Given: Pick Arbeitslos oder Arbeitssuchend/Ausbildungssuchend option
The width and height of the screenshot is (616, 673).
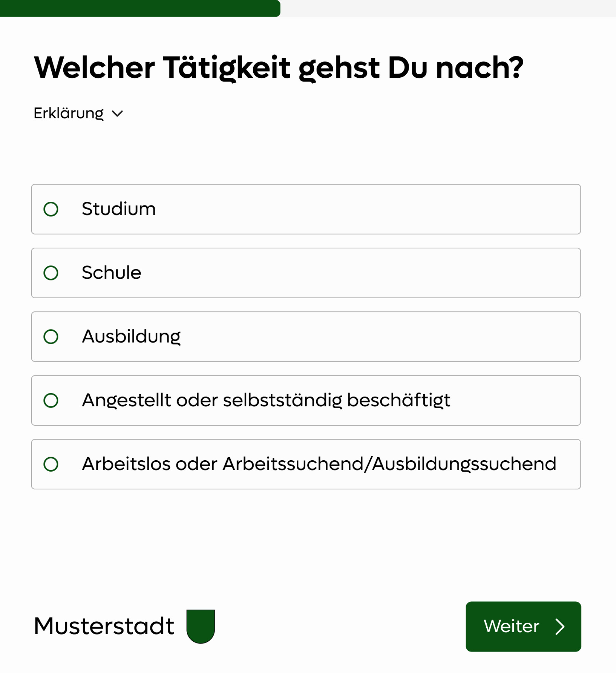Looking at the screenshot, I should pos(52,464).
